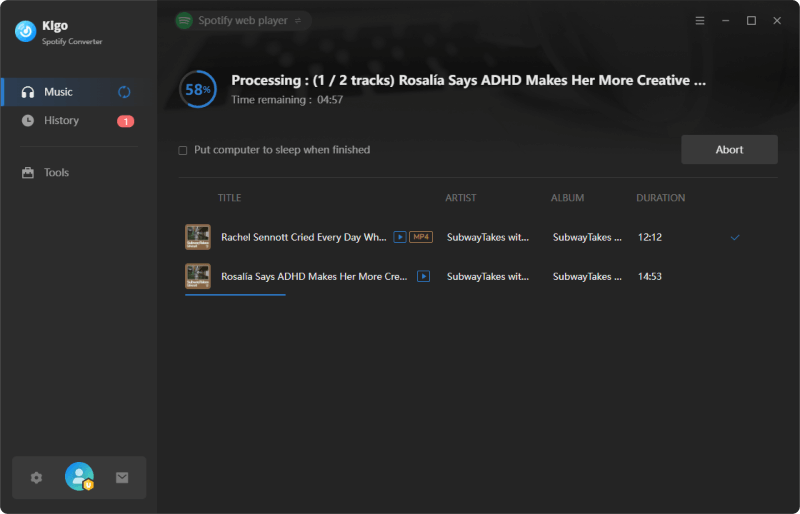Open the feedback mail icon
This screenshot has height=514, width=800.
[x=122, y=478]
